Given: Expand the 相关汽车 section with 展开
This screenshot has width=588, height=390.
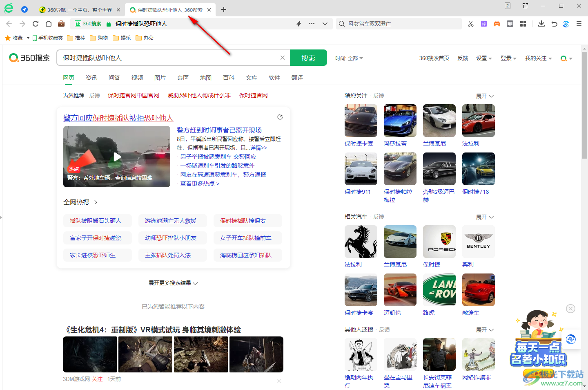Looking at the screenshot, I should click(x=485, y=217).
